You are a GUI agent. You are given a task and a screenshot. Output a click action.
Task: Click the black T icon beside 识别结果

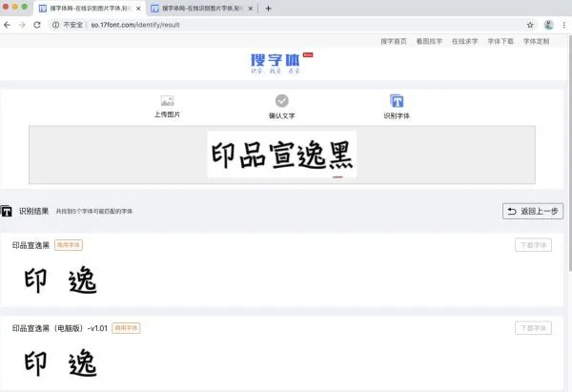click(x=7, y=211)
